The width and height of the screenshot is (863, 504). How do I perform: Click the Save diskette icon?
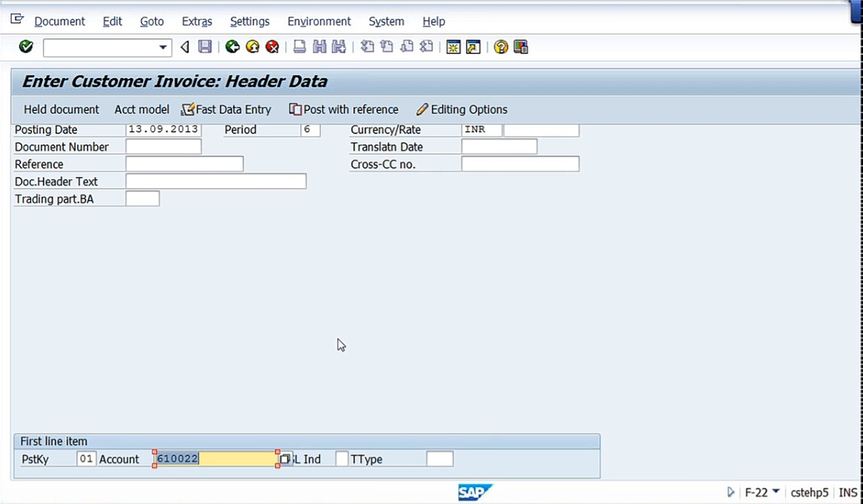pyautogui.click(x=204, y=47)
